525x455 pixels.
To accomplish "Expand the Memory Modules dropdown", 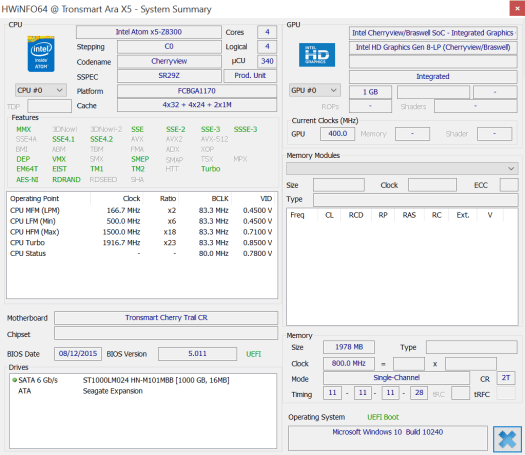I will (402, 168).
